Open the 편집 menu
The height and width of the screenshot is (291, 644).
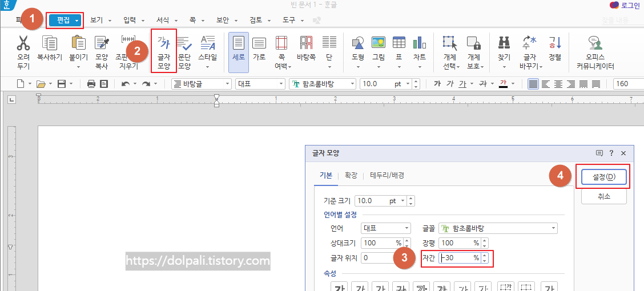coord(66,20)
